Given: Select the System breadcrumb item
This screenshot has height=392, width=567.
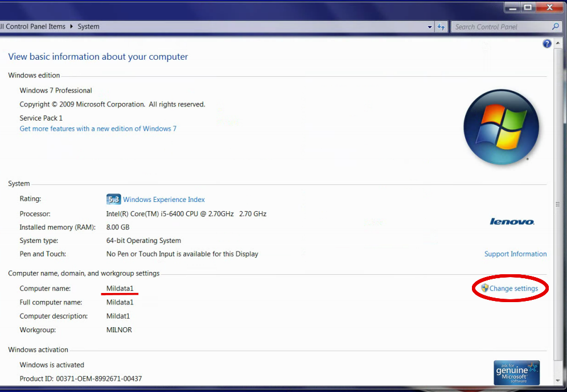Looking at the screenshot, I should [89, 27].
